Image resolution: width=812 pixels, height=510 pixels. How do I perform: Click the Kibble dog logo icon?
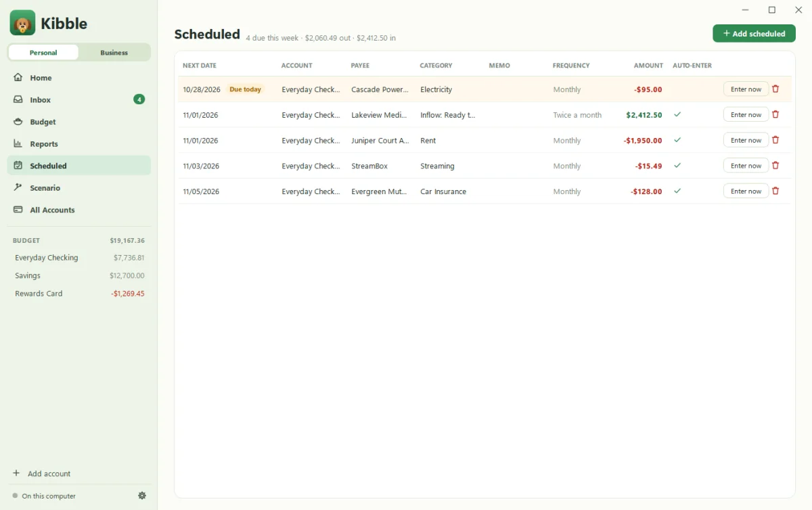coord(22,23)
